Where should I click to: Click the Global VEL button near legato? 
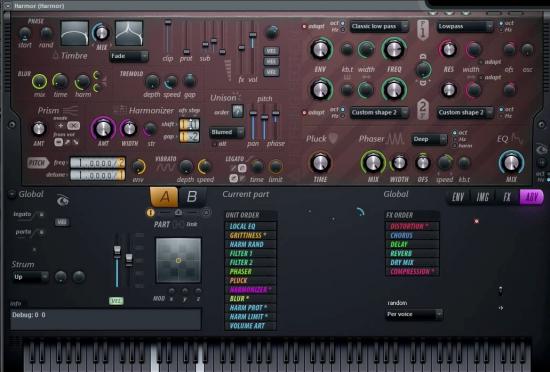(x=62, y=222)
